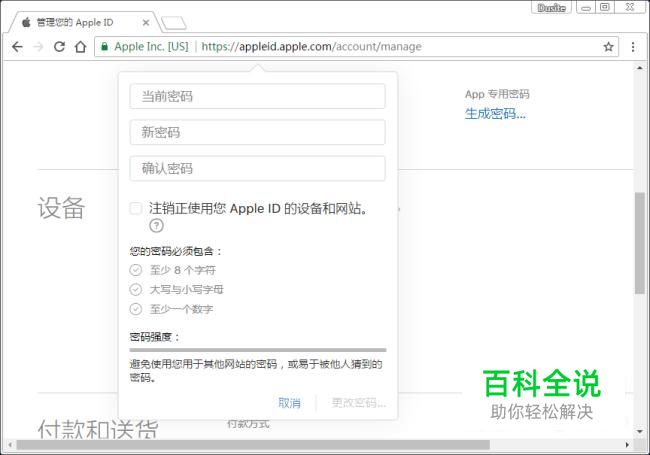Go back with the browser back arrow
Viewport: 650px width, 455px height.
(x=17, y=46)
